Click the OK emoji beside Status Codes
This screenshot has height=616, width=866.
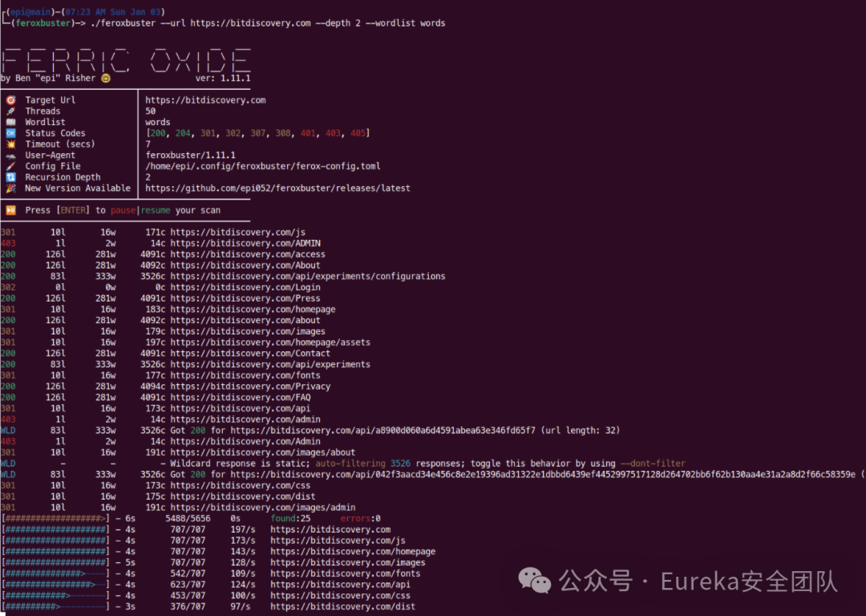10,133
